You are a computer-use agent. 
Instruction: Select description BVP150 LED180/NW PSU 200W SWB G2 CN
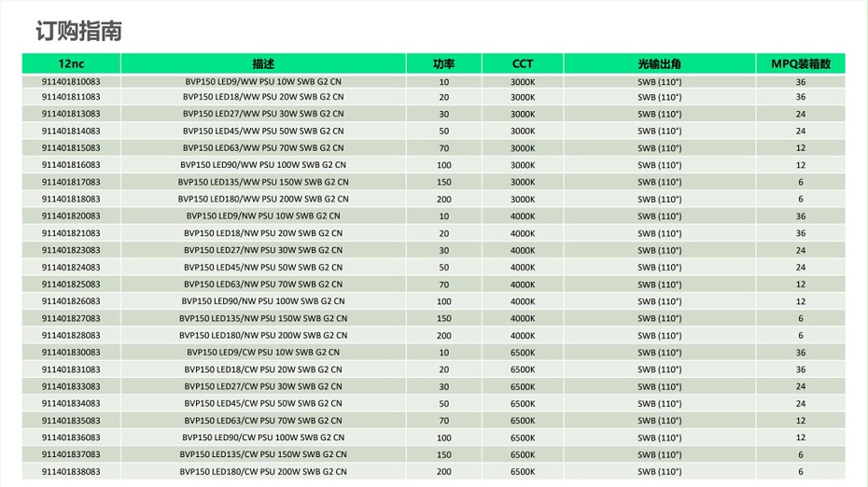[x=263, y=335]
